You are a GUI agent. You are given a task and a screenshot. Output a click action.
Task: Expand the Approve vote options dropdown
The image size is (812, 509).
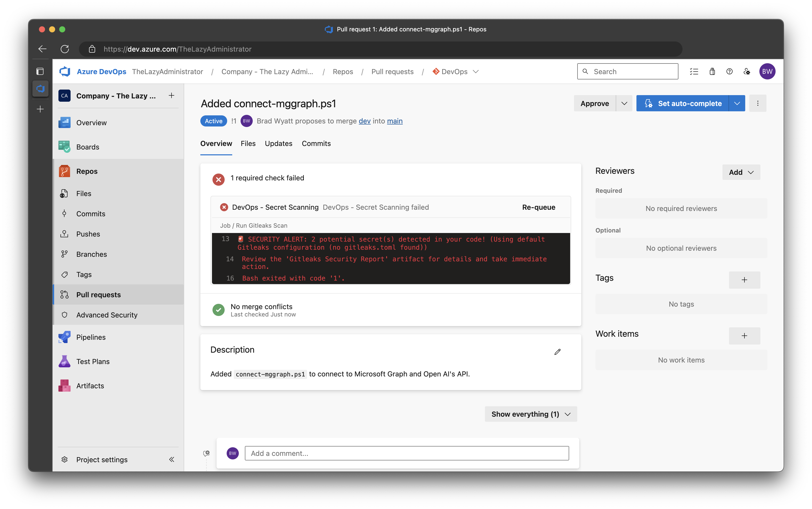(x=624, y=103)
